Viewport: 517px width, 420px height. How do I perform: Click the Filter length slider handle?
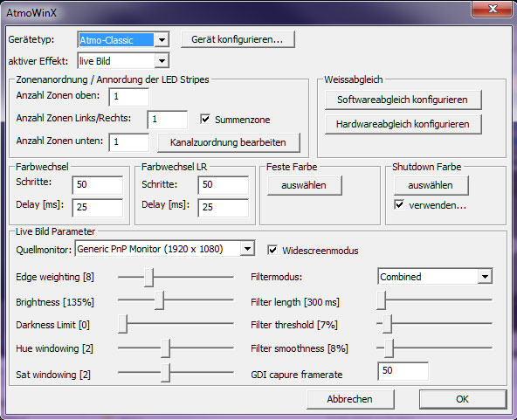[381, 300]
